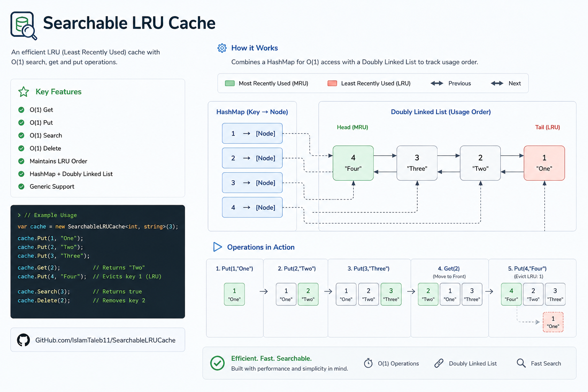
Task: Click the HashMap (Key → Node) title
Action: [252, 112]
